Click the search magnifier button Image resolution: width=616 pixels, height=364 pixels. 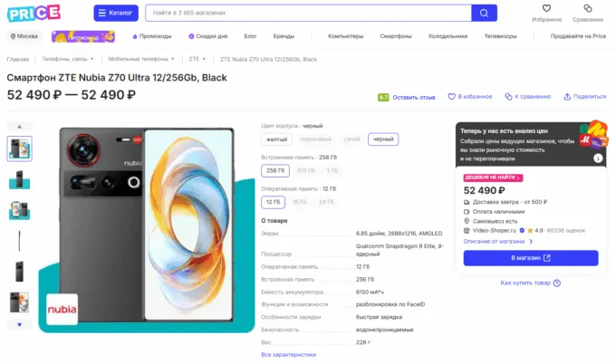pyautogui.click(x=485, y=14)
